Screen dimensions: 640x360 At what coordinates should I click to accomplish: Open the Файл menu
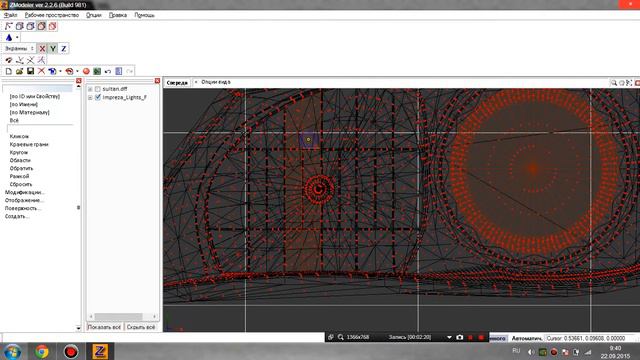[10, 15]
